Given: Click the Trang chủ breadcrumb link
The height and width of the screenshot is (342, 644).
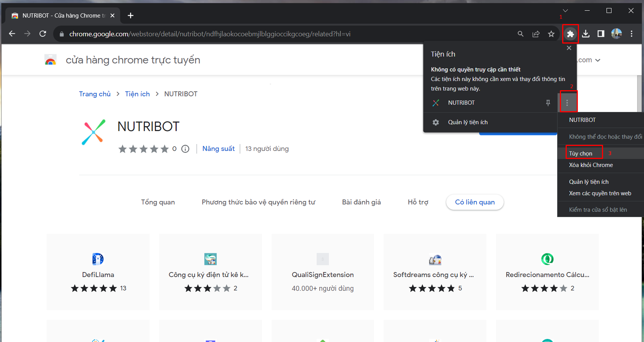Looking at the screenshot, I should coord(94,94).
